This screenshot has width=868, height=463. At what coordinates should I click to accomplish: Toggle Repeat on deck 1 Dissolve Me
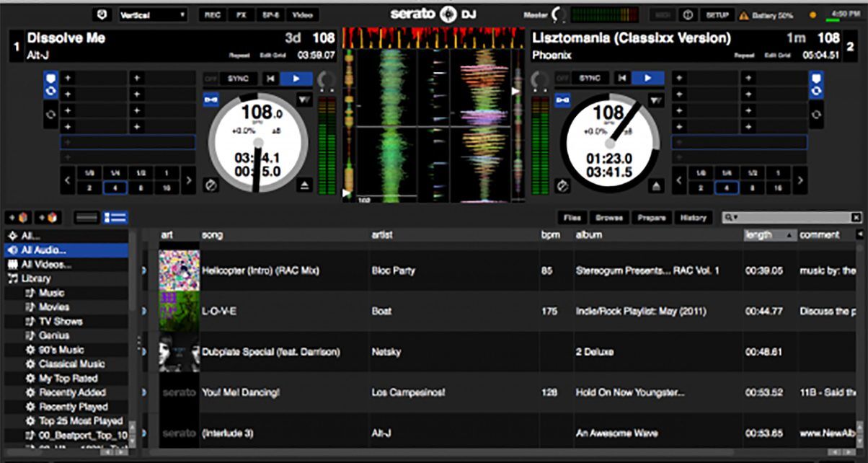pyautogui.click(x=239, y=55)
